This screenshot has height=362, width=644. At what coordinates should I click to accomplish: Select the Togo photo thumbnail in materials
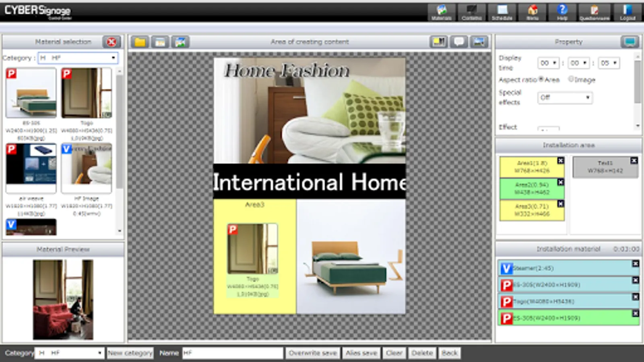87,93
